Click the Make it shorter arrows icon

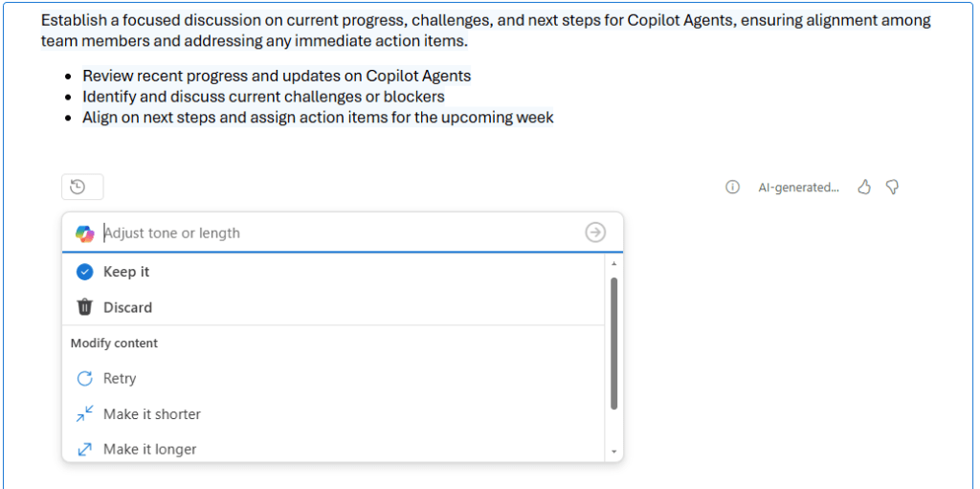point(84,414)
